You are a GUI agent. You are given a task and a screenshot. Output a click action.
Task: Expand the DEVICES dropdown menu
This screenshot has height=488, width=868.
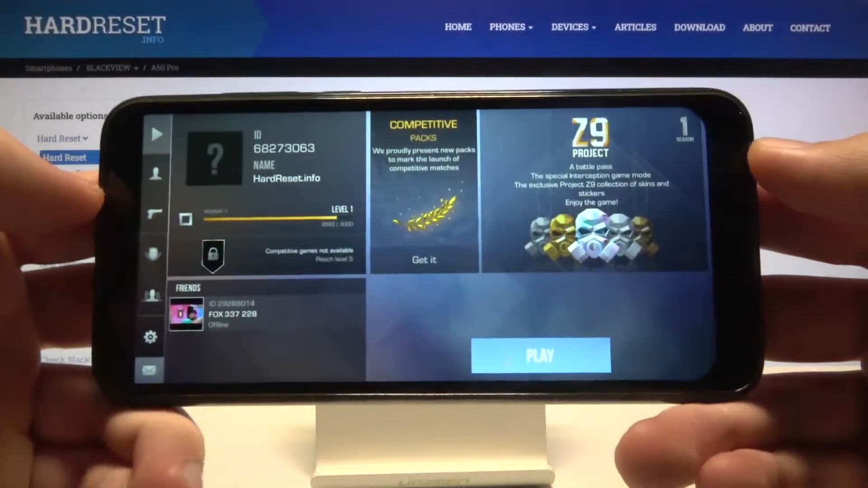[x=573, y=28]
